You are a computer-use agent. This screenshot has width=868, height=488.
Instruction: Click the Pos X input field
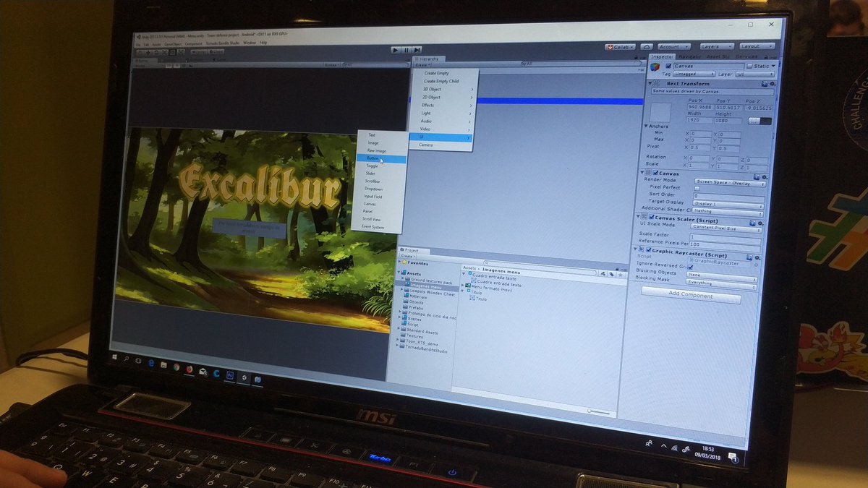point(700,107)
